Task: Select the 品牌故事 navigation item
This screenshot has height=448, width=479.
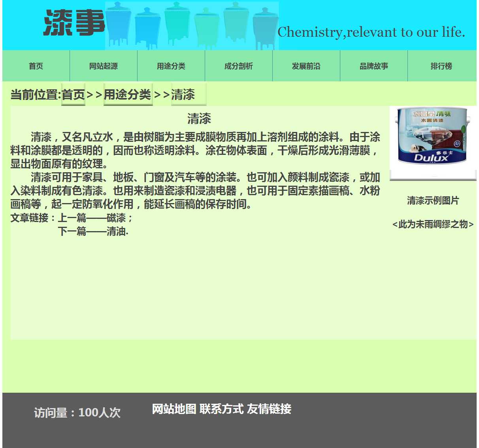Action: [x=374, y=66]
